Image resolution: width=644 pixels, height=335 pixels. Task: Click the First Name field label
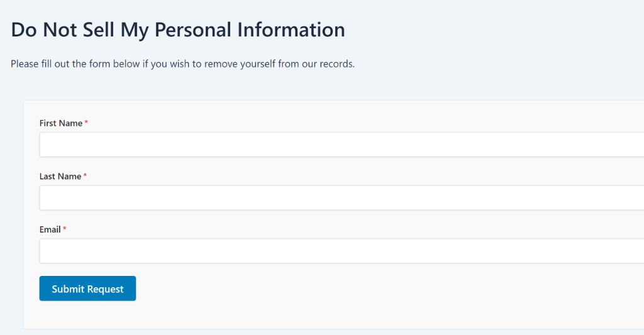(x=60, y=123)
